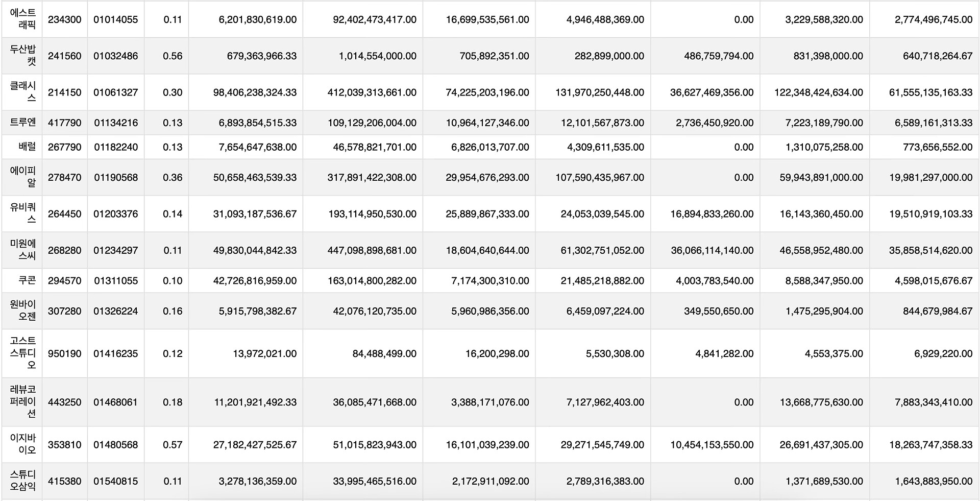Click value 2,774,496,745.00 in 에스트래픽 row
The height and width of the screenshot is (501, 980).
(933, 19)
